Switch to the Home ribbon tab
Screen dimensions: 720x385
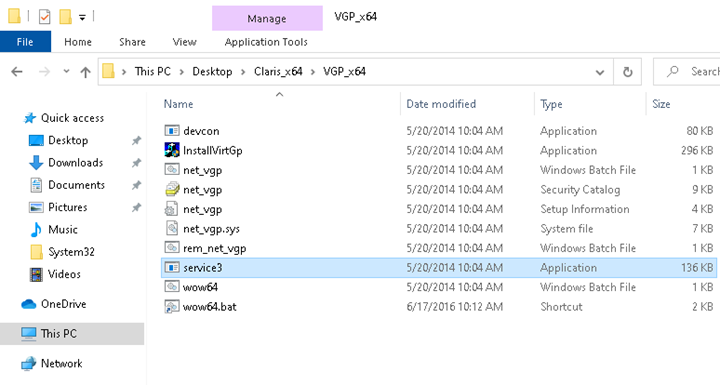78,42
